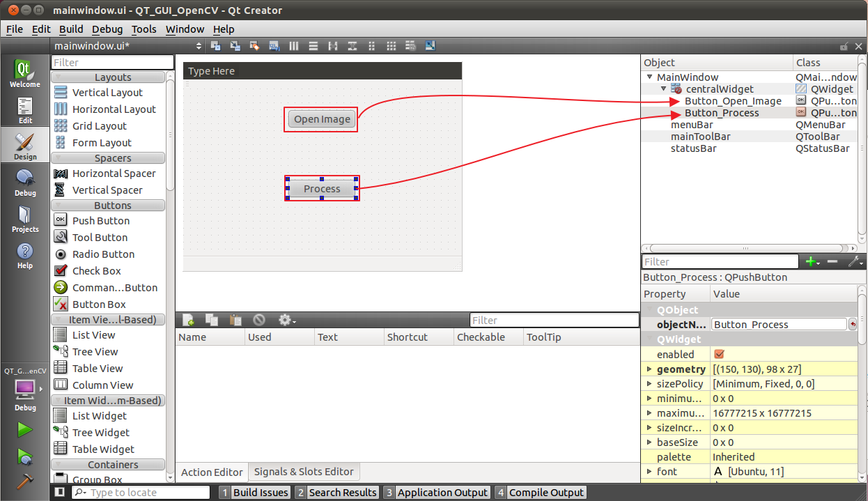868x501 pixels.
Task: Collapse the QObject property group
Action: [649, 310]
